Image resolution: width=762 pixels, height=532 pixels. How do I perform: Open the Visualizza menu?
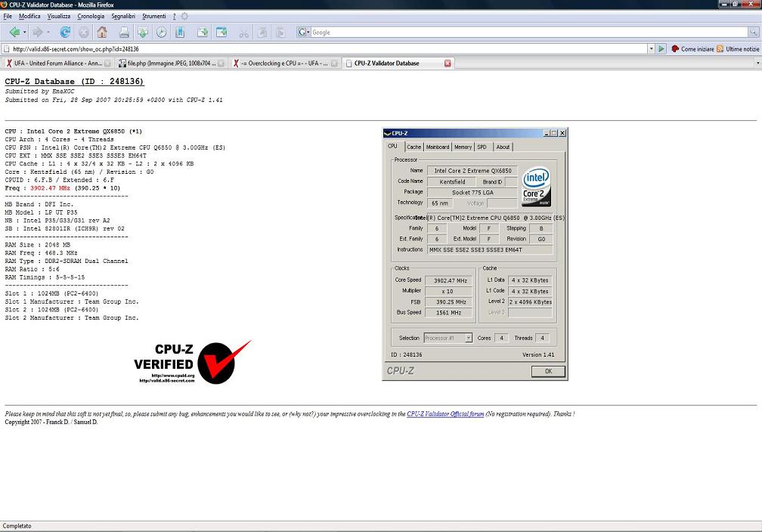[x=59, y=16]
